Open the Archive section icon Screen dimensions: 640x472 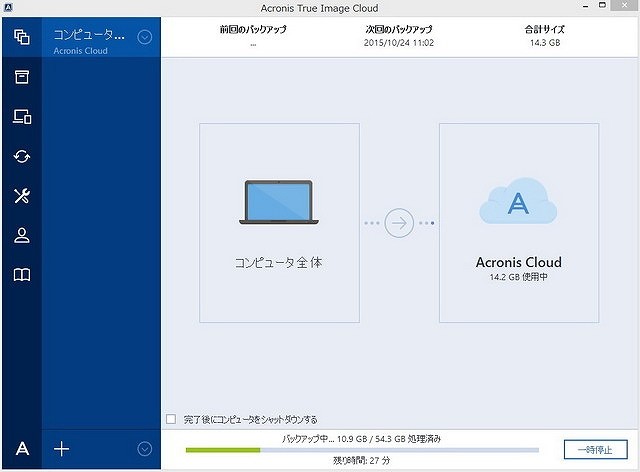tap(22, 77)
